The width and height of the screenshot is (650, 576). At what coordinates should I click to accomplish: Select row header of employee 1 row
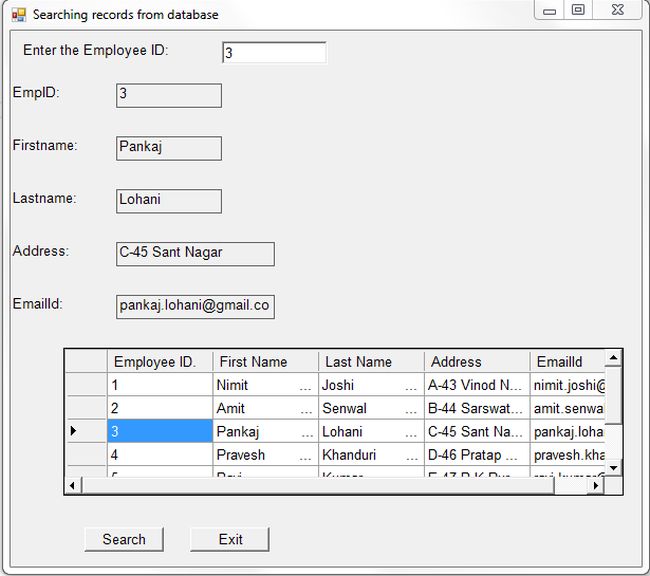click(x=87, y=384)
